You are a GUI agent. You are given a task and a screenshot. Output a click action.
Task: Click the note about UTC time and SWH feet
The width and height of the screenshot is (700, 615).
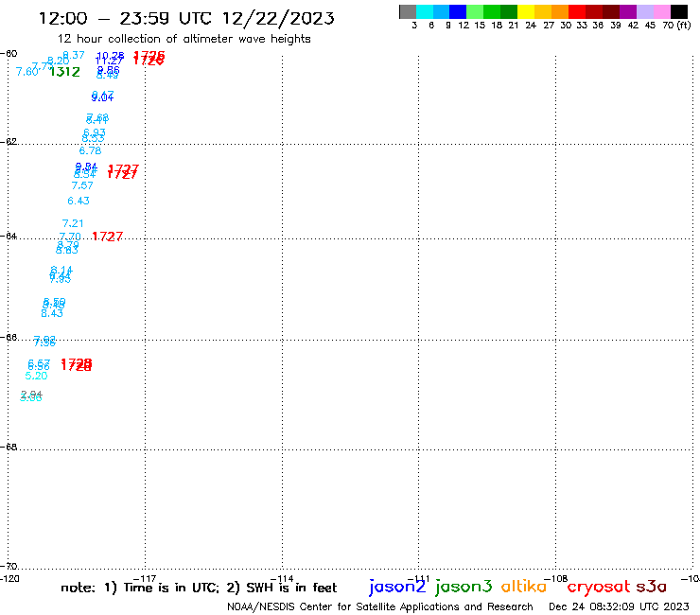(x=199, y=588)
